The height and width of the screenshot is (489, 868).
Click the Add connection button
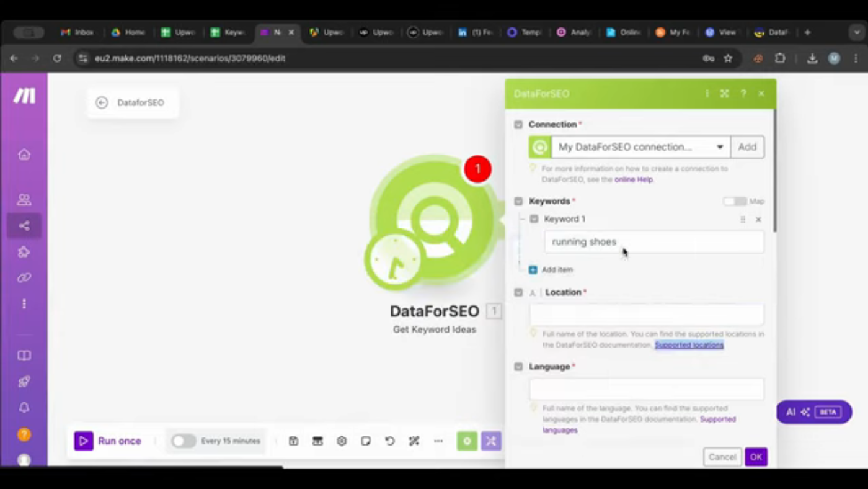747,147
